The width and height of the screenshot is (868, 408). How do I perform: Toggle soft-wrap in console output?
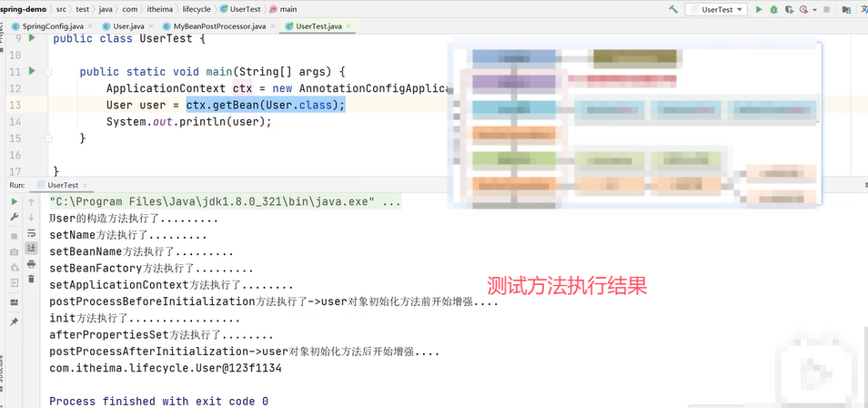32,233
